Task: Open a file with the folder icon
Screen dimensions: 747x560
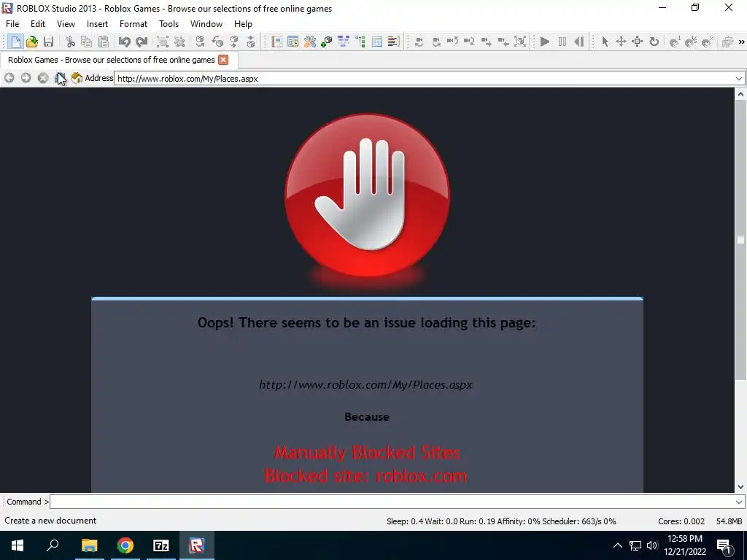Action: coord(32,42)
